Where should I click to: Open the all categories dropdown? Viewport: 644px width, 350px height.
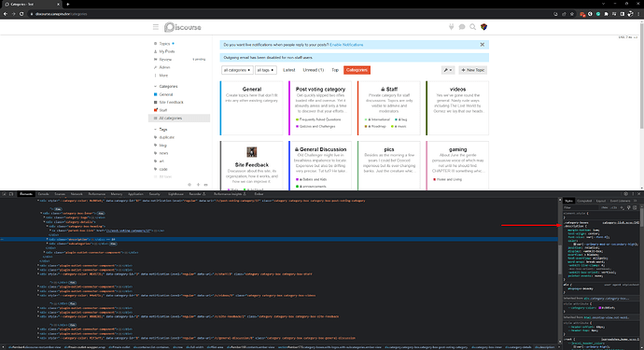point(237,70)
